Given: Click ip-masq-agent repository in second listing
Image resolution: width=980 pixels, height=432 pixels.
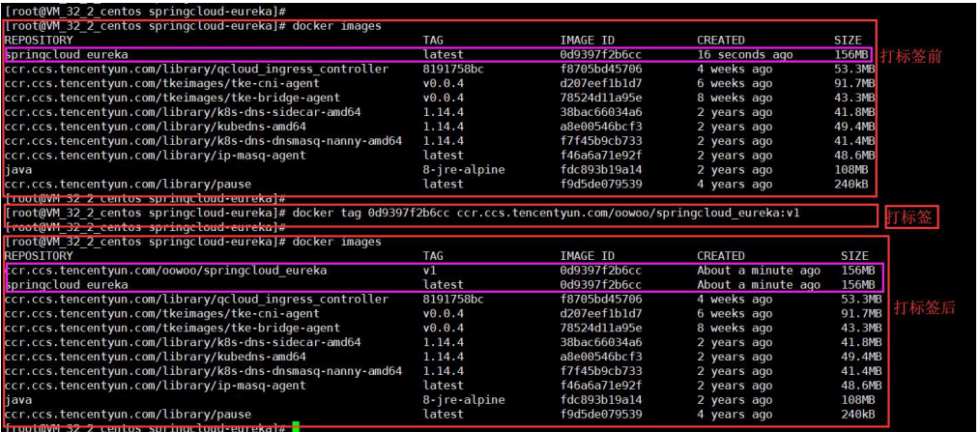Looking at the screenshot, I should 155,386.
